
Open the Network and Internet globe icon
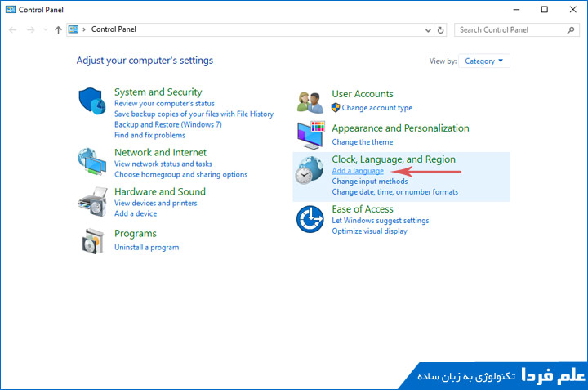tap(92, 162)
